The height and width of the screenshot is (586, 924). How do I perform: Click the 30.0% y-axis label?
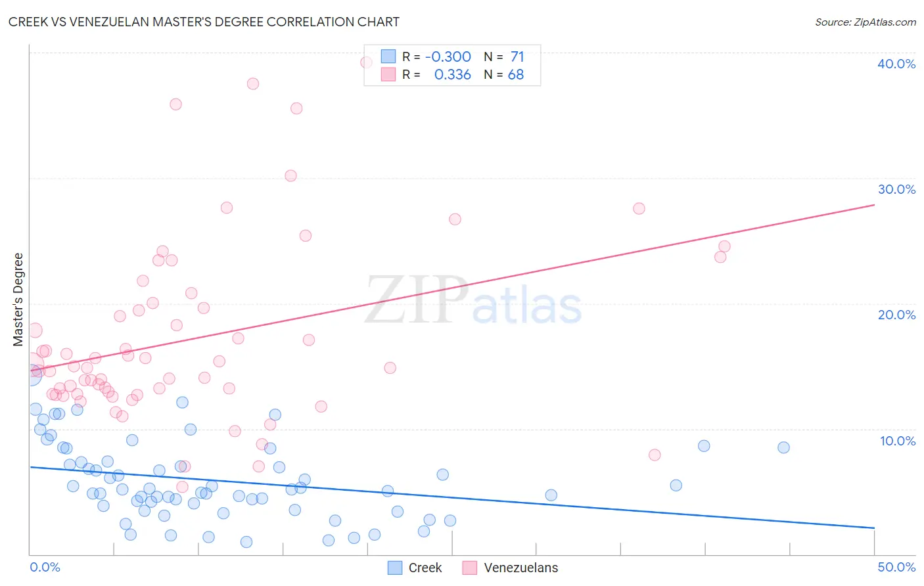896,189
